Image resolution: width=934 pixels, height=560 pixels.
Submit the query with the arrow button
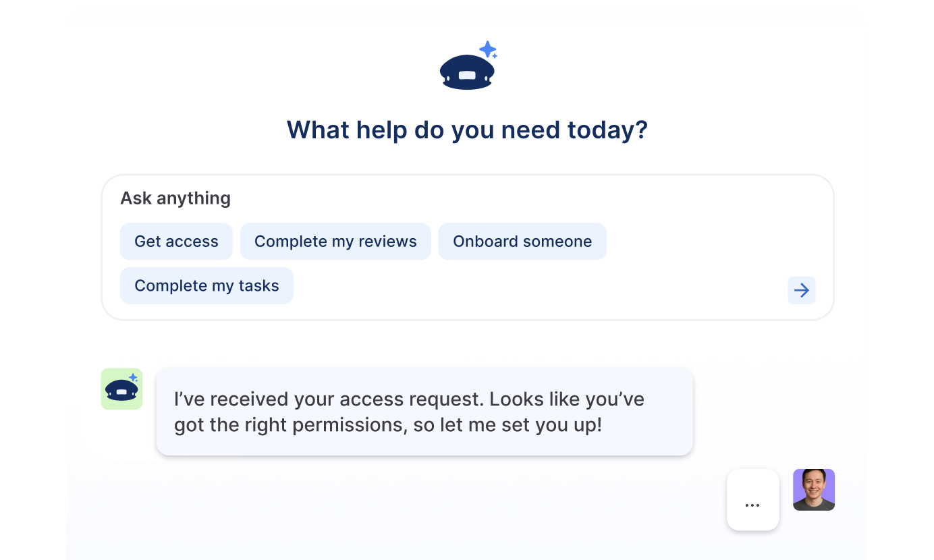[801, 290]
